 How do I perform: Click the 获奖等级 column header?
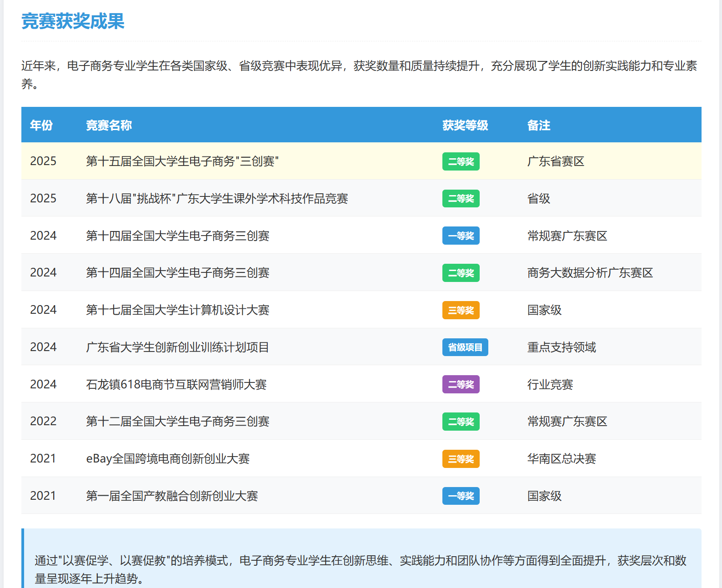tap(465, 125)
